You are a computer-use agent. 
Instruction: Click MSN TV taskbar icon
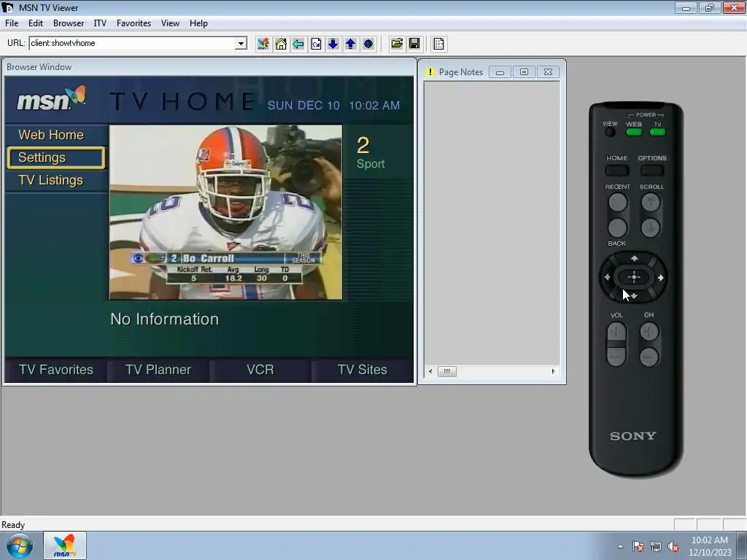(65, 545)
